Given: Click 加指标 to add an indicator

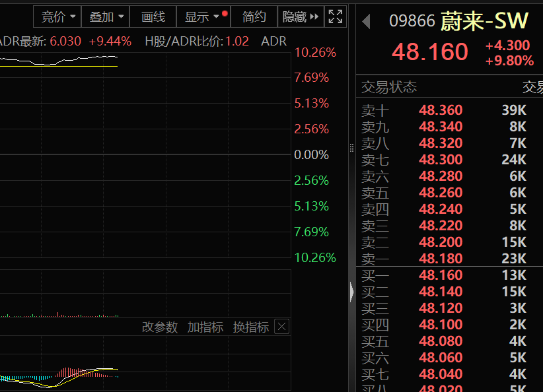Looking at the screenshot, I should [x=205, y=326].
